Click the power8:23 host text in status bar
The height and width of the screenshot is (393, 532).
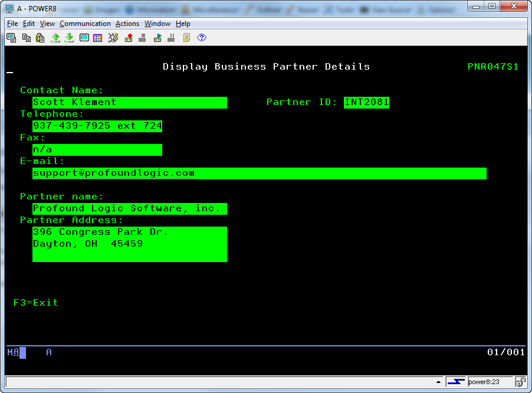[x=484, y=382]
